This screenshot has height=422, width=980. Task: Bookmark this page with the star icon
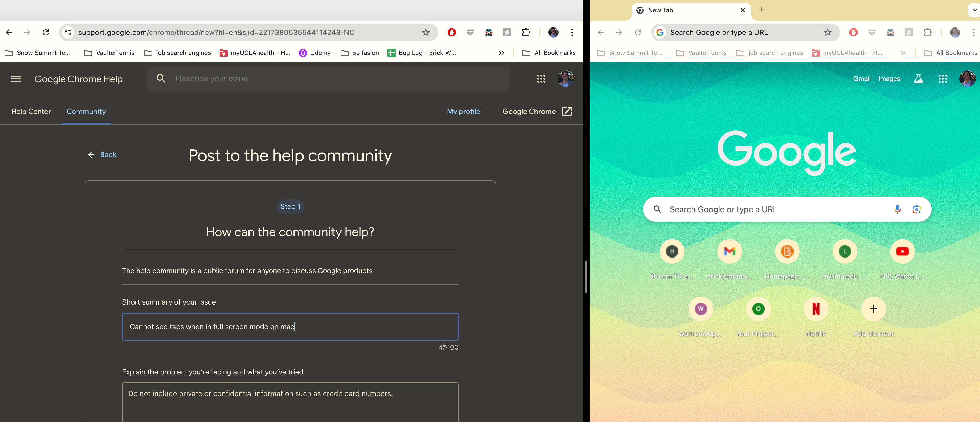426,32
